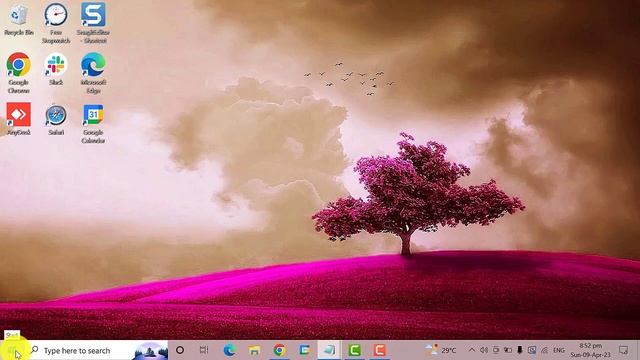Click the microphone tray icon

(520, 350)
